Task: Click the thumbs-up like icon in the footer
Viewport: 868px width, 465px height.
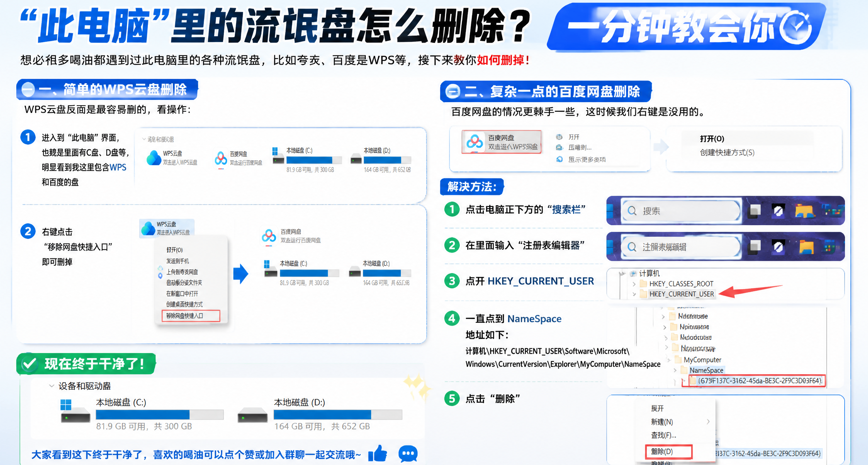Action: click(x=378, y=453)
